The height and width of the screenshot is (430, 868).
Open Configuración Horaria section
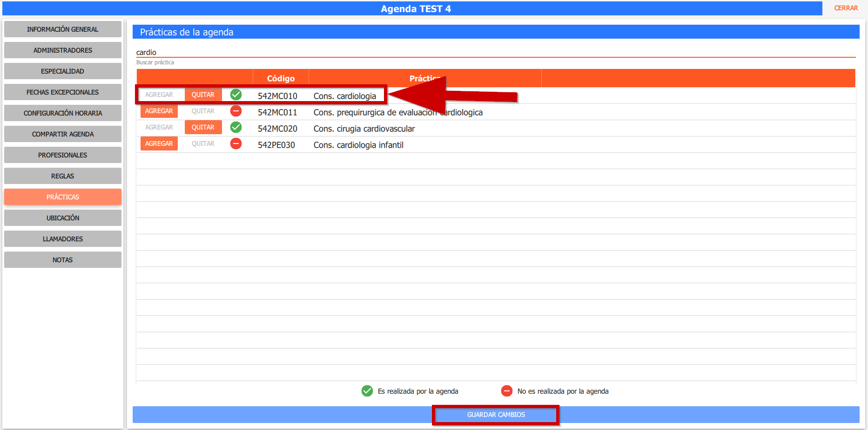62,113
